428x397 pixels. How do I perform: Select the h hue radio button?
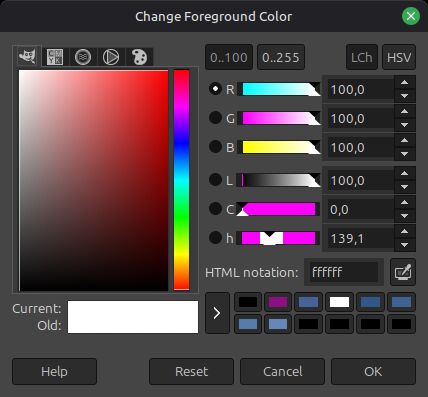pyautogui.click(x=215, y=238)
